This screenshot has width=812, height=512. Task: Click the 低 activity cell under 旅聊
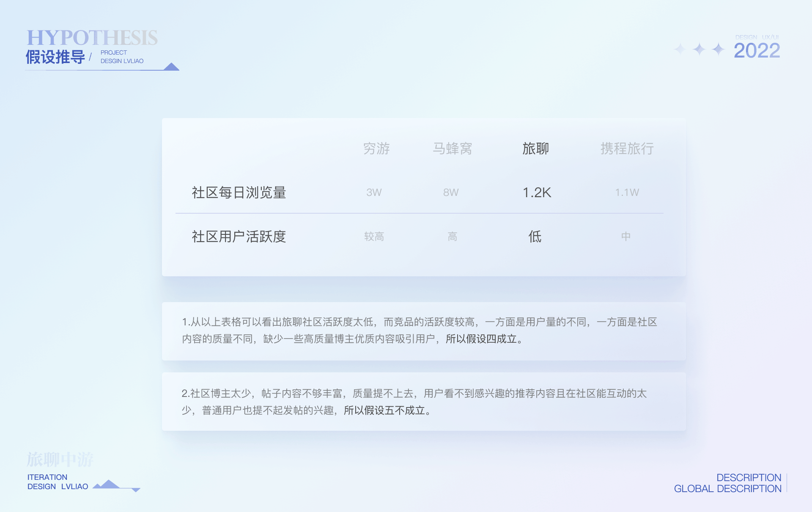(x=535, y=237)
